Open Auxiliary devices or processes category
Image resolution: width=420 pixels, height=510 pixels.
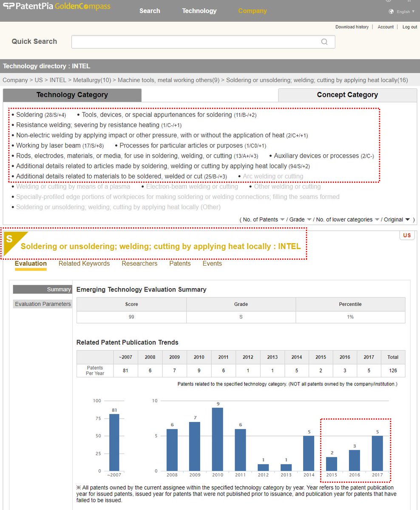click(x=324, y=156)
